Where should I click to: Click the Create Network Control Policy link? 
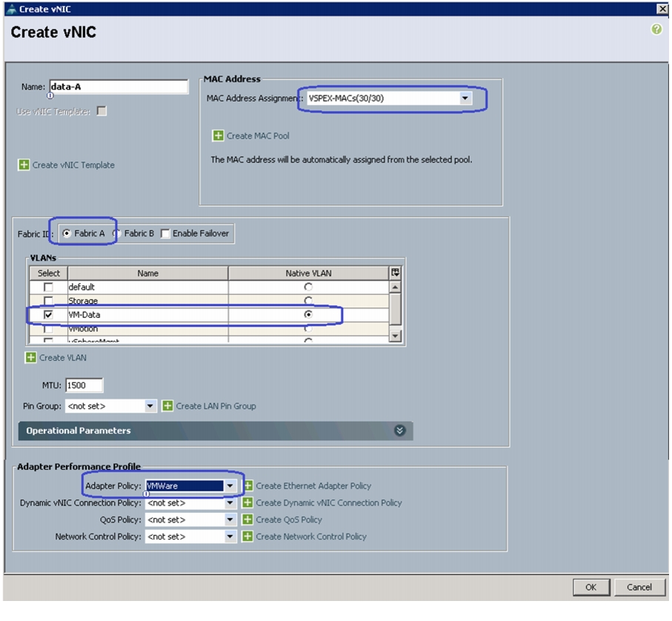(x=311, y=536)
